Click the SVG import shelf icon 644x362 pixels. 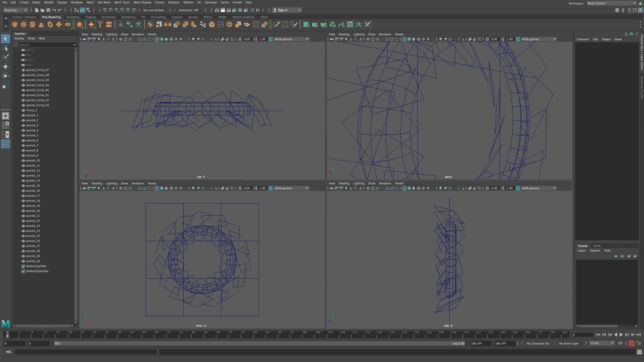coord(109,24)
